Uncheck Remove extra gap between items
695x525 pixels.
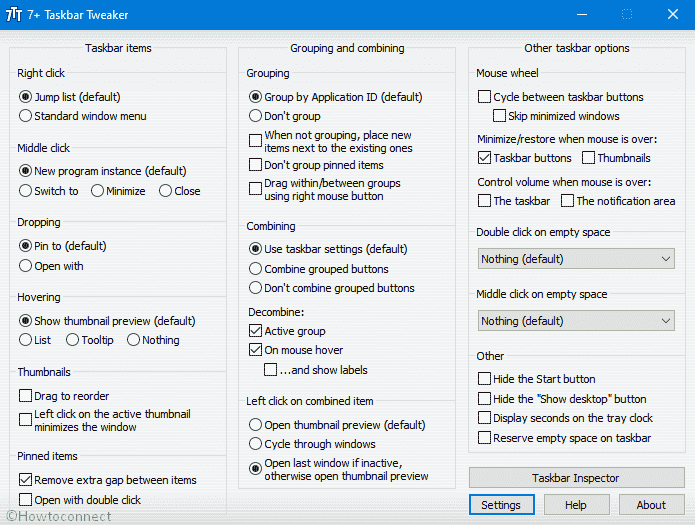click(x=26, y=480)
